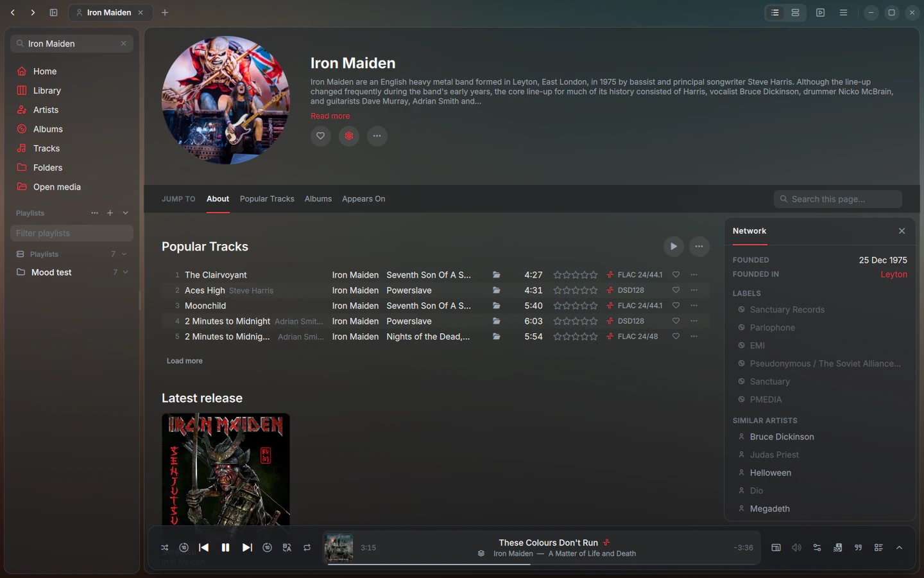The height and width of the screenshot is (578, 924).
Task: Open the play queue icon
Action: [x=878, y=548]
